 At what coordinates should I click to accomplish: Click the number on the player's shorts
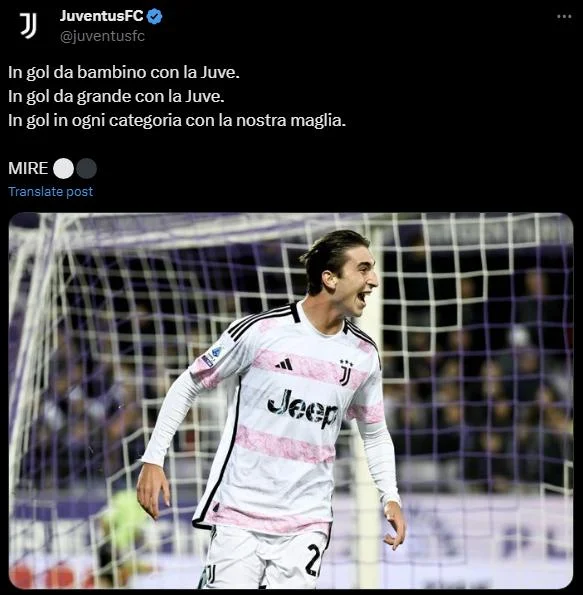pos(314,560)
